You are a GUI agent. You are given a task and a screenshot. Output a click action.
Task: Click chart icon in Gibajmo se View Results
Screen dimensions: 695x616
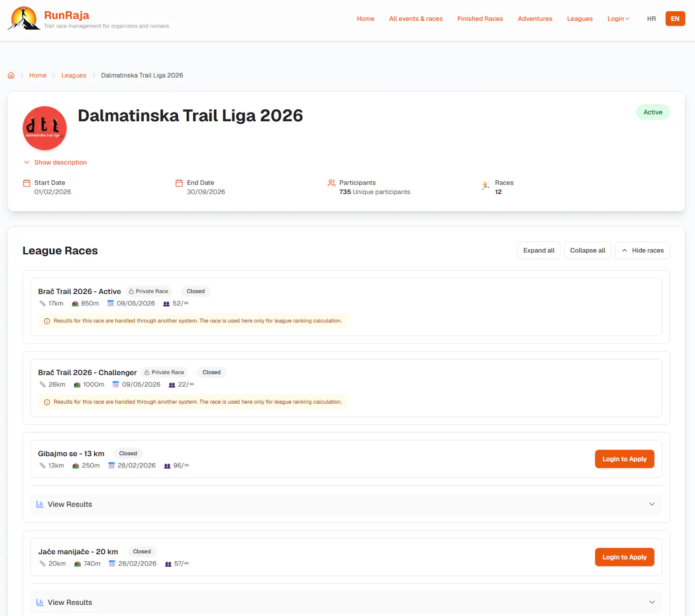[x=40, y=504]
